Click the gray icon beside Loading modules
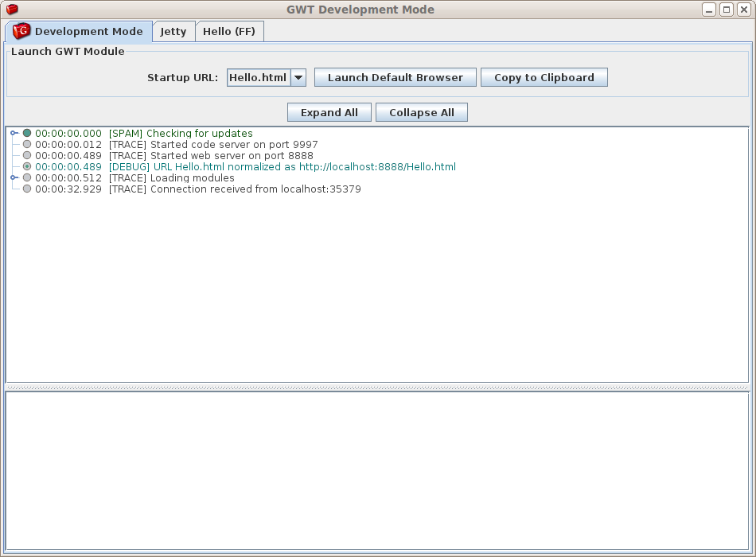The height and width of the screenshot is (557, 756). coord(27,177)
